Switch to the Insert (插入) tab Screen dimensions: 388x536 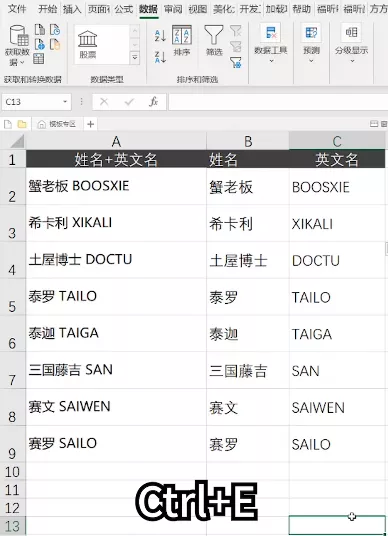click(x=72, y=9)
